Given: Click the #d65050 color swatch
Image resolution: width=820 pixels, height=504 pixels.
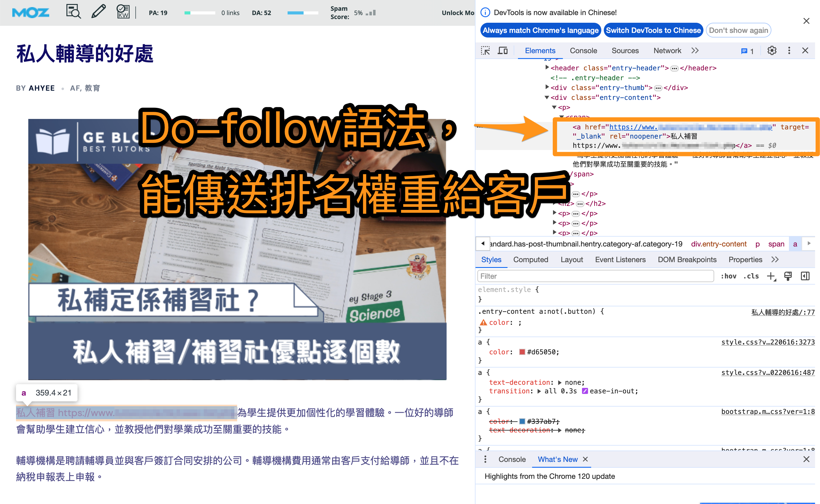Looking at the screenshot, I should tap(523, 352).
